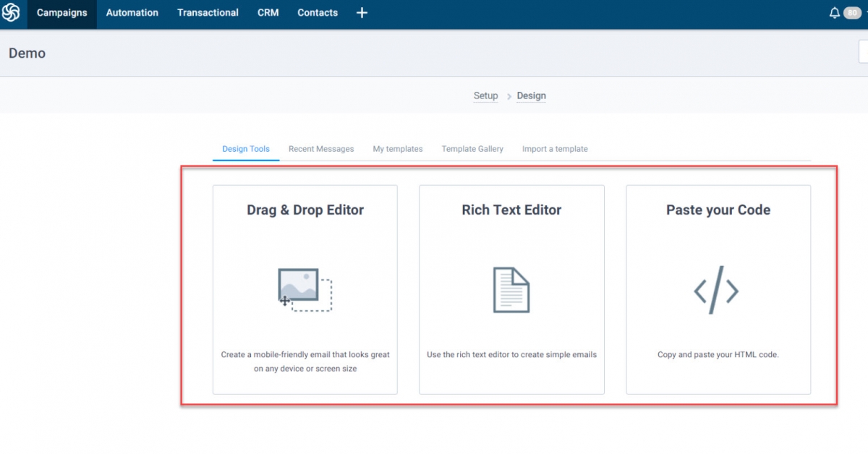
Task: Click the plus icon in navigation bar
Action: pos(362,13)
